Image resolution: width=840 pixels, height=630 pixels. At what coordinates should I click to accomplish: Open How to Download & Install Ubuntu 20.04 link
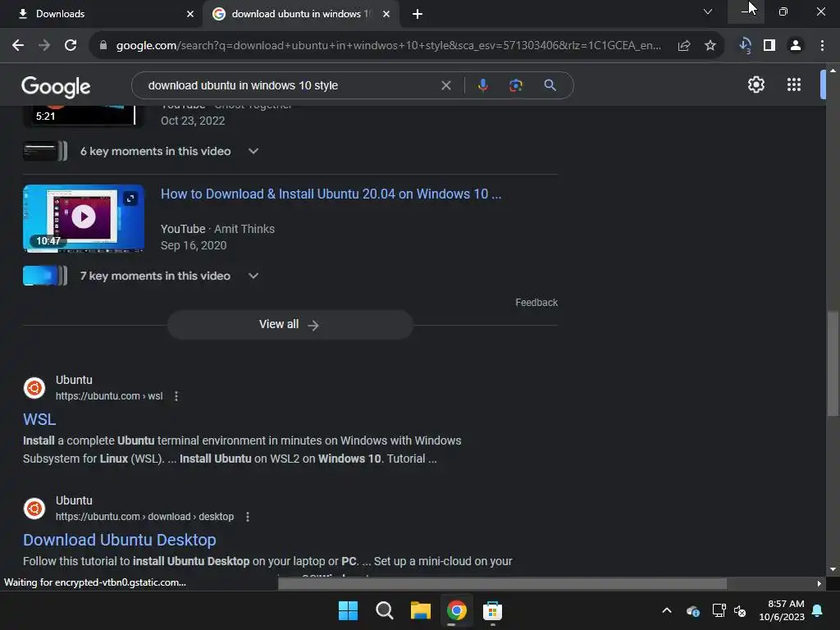(x=331, y=194)
